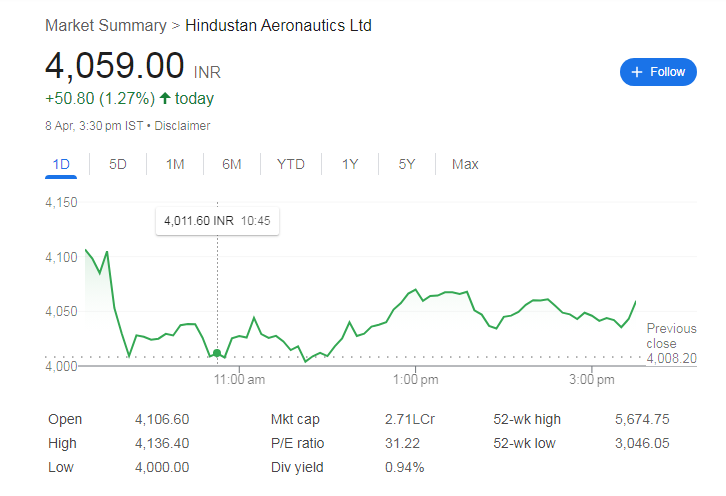Open the 5Y chart view
The width and height of the screenshot is (726, 496).
407,164
